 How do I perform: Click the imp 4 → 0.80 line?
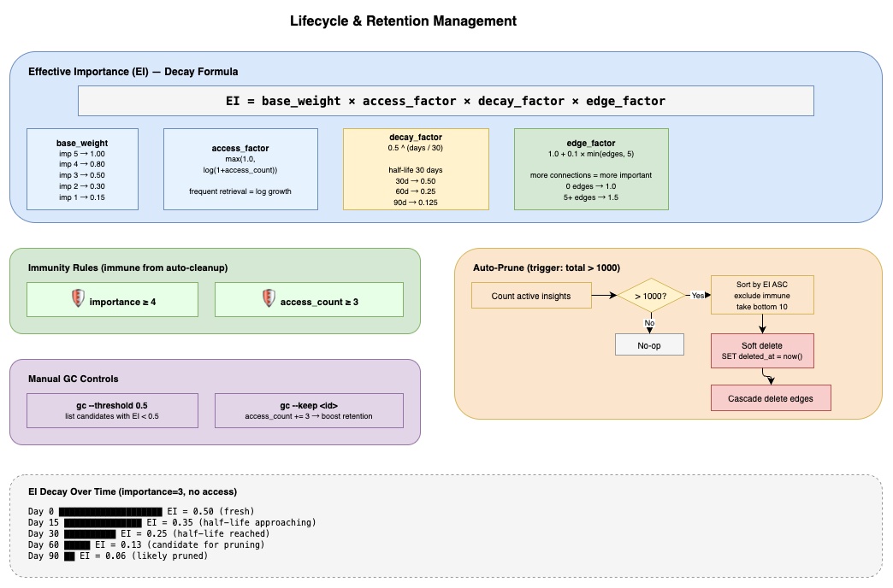[x=82, y=164]
